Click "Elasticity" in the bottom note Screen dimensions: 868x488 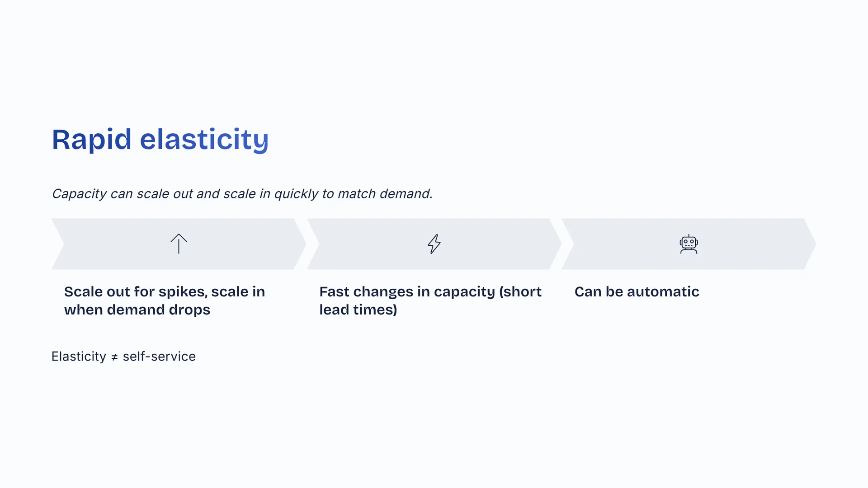click(79, 357)
